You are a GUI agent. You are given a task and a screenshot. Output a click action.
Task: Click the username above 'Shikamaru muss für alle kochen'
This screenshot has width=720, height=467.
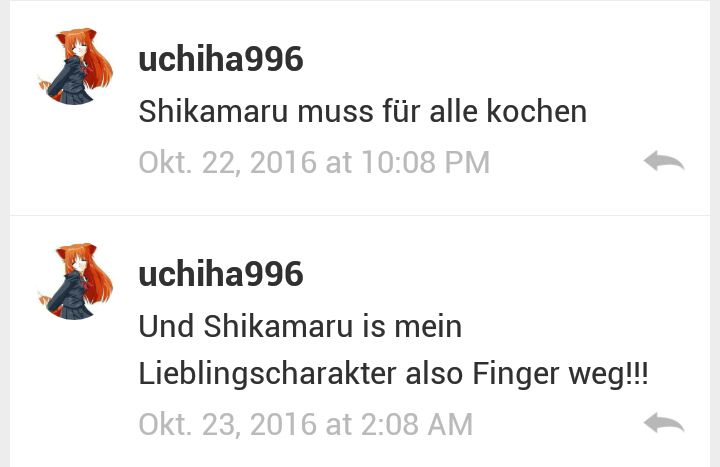point(221,59)
